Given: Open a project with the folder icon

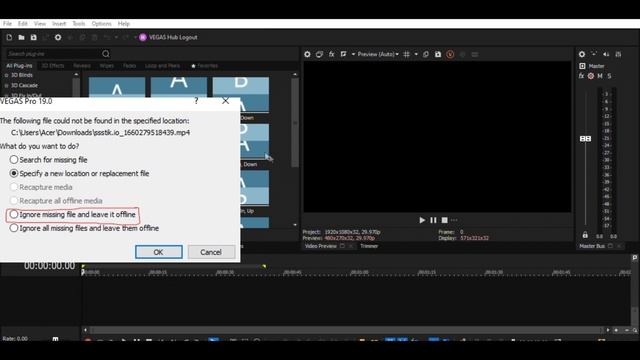Looking at the screenshot, I should 21,37.
